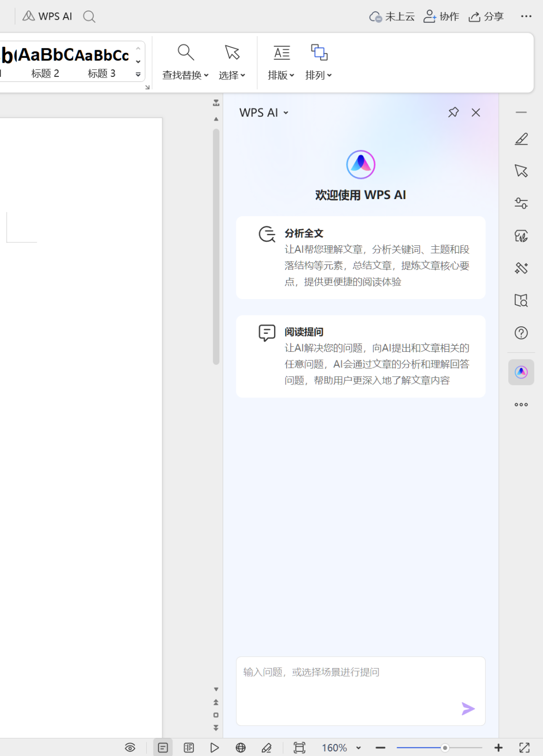Click the vertical document scrollbar

pos(216,246)
